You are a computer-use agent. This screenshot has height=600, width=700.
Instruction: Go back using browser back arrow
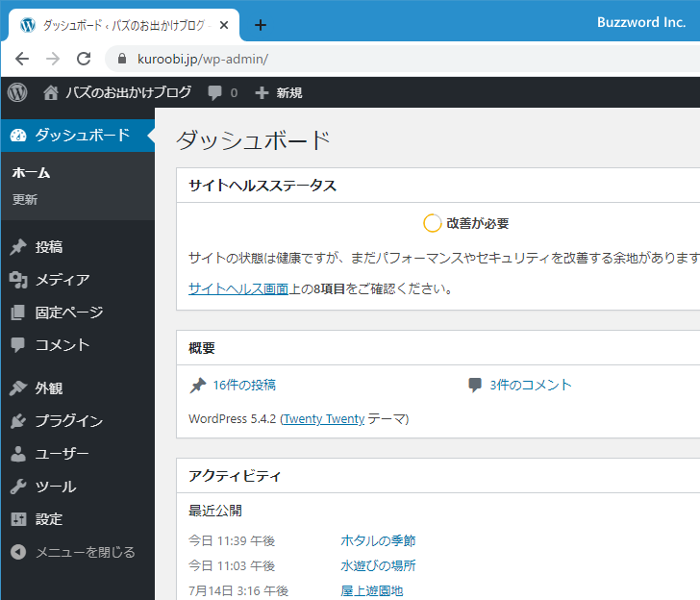(x=22, y=59)
